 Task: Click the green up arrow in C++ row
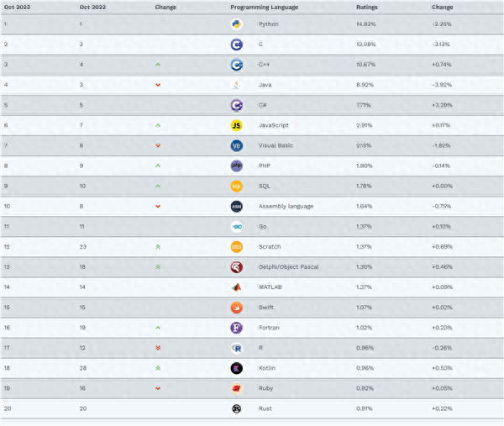[x=158, y=65]
